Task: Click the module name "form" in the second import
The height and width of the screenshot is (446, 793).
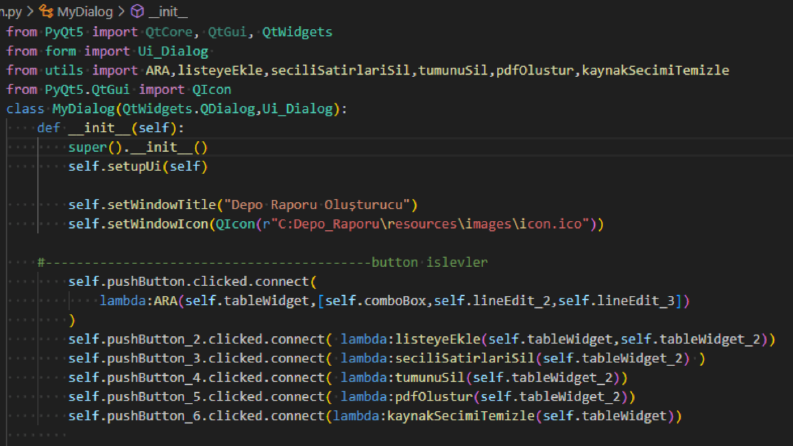Action: tap(61, 51)
